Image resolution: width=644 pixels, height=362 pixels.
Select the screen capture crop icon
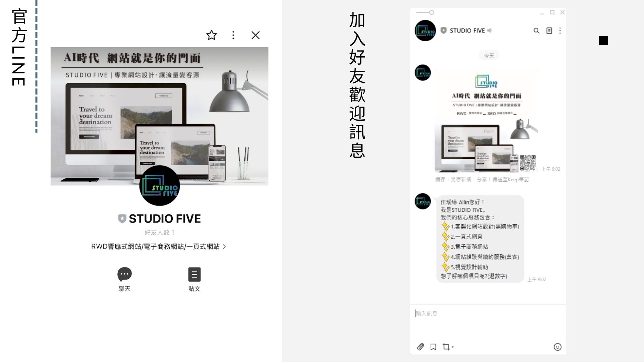pyautogui.click(x=446, y=347)
